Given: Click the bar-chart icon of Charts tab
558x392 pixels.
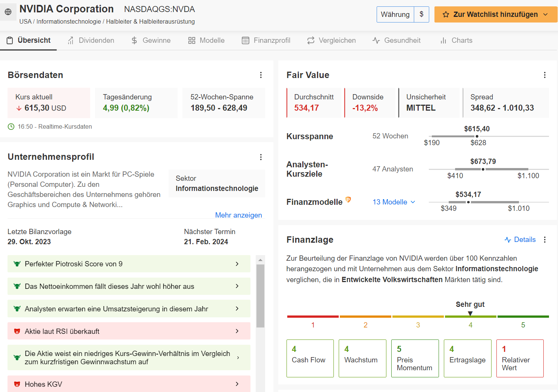Looking at the screenshot, I should coord(443,41).
